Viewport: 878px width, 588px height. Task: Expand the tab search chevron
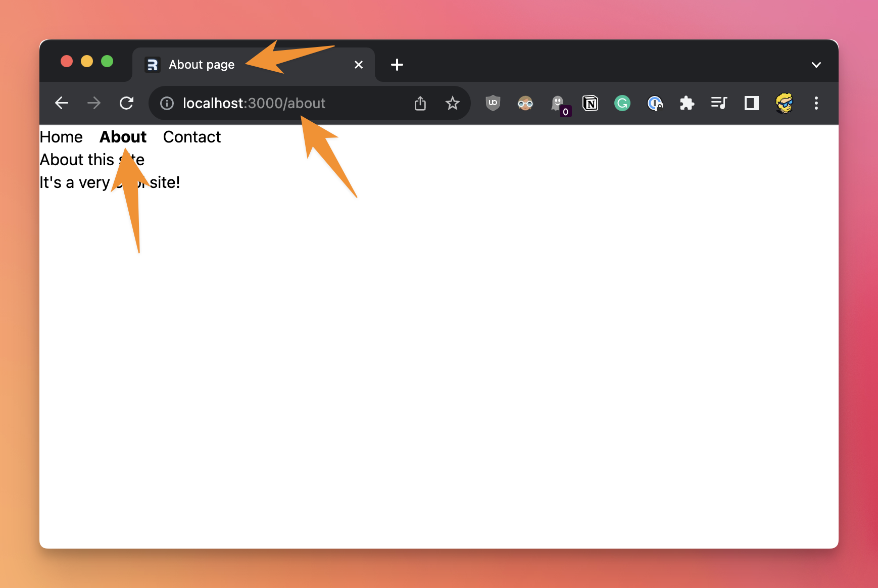(816, 65)
